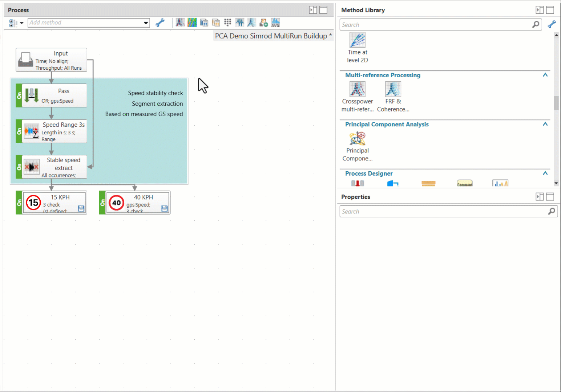Click the AVG averaging icon in Process toolbar
561x392 pixels.
tap(275, 23)
